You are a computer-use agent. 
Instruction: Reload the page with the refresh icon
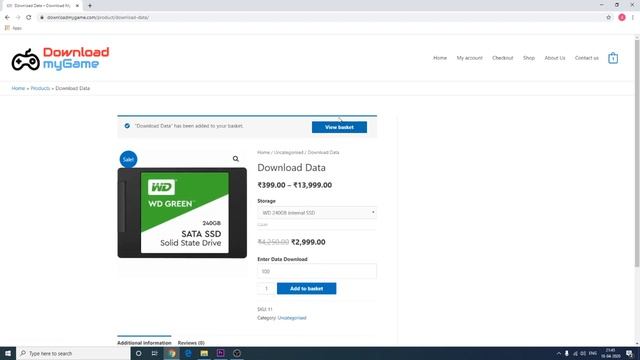coord(29,18)
